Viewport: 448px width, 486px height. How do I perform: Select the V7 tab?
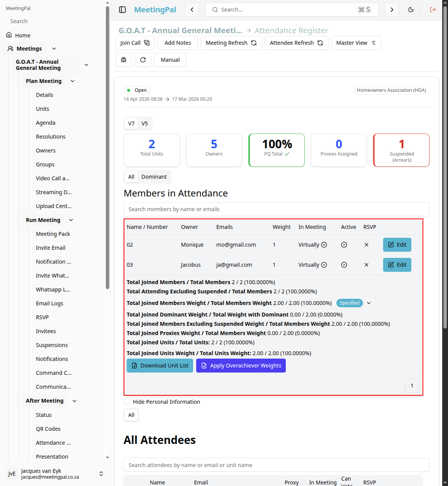pyautogui.click(x=131, y=124)
